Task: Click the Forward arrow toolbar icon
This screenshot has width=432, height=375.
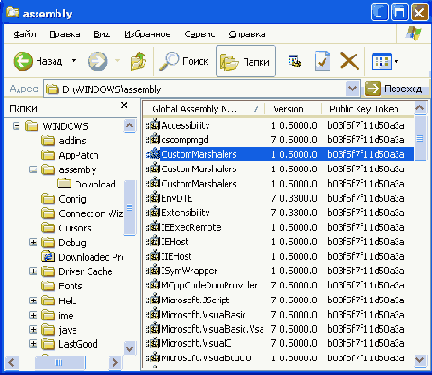Action: (98, 61)
